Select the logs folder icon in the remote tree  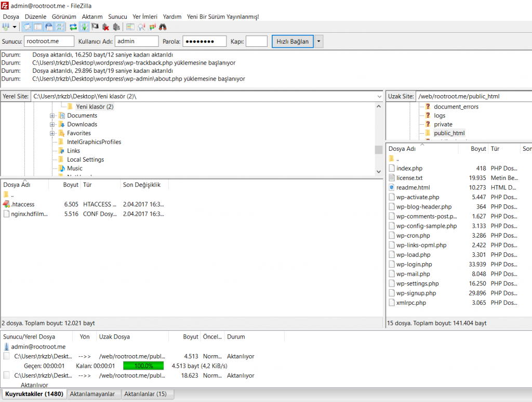coord(428,115)
